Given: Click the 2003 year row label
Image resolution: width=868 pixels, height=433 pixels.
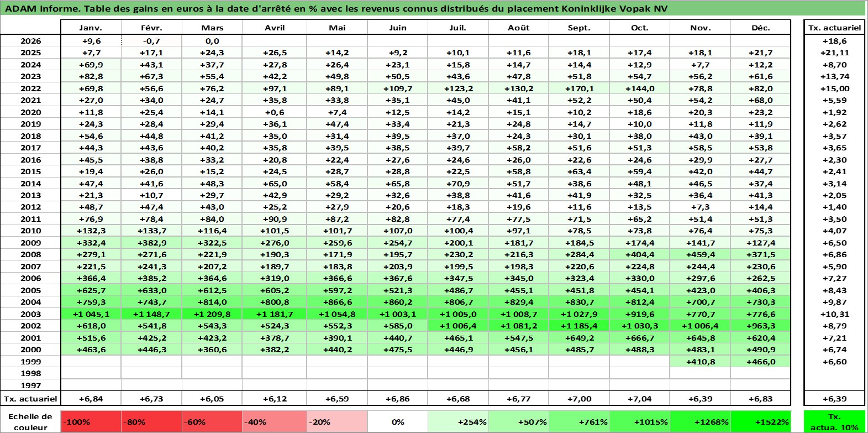Looking at the screenshot, I should click(x=30, y=314).
